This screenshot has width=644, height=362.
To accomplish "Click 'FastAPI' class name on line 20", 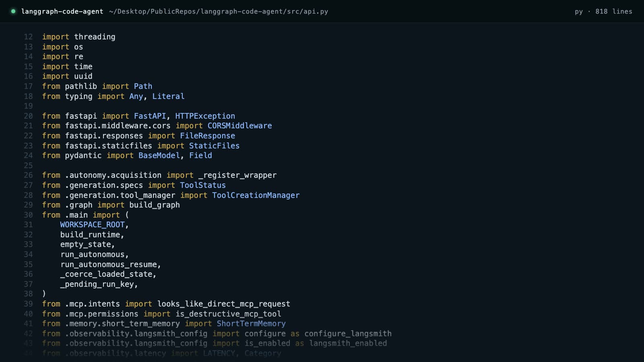I will pos(150,116).
